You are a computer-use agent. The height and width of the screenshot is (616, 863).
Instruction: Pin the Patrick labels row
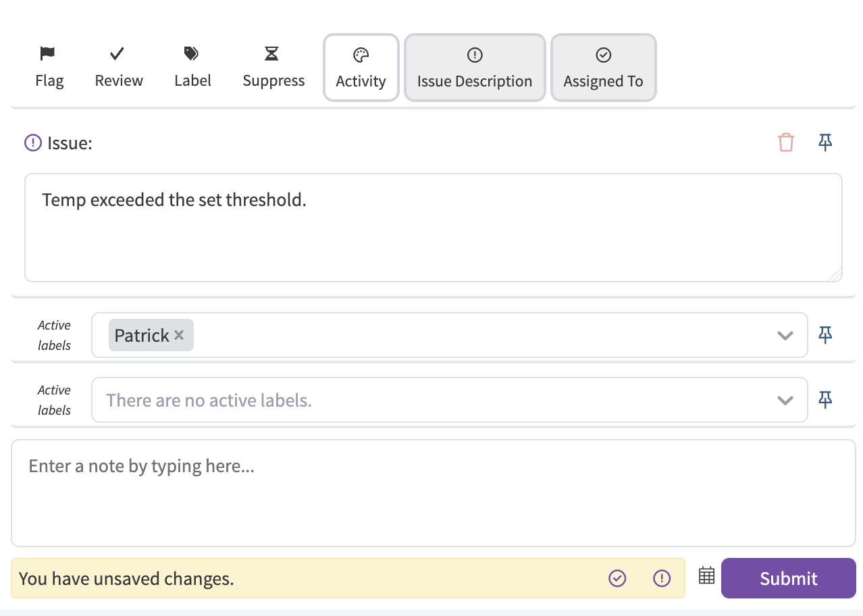(x=825, y=334)
